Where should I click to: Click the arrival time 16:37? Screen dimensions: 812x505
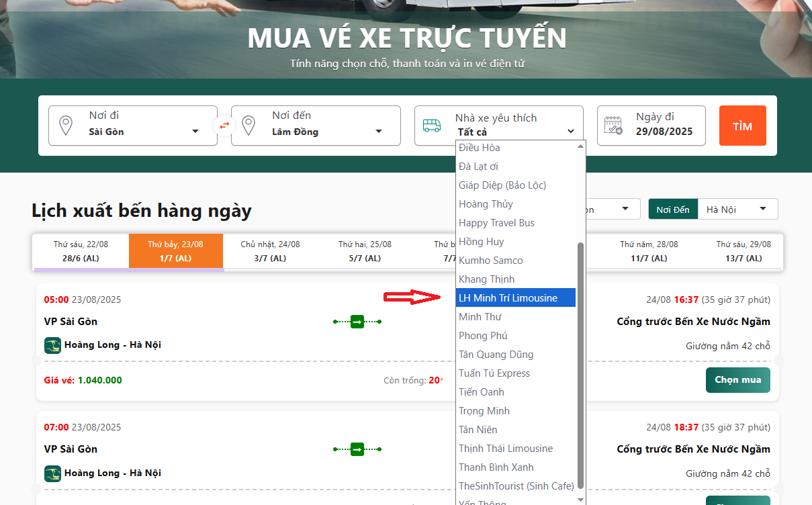coord(686,300)
